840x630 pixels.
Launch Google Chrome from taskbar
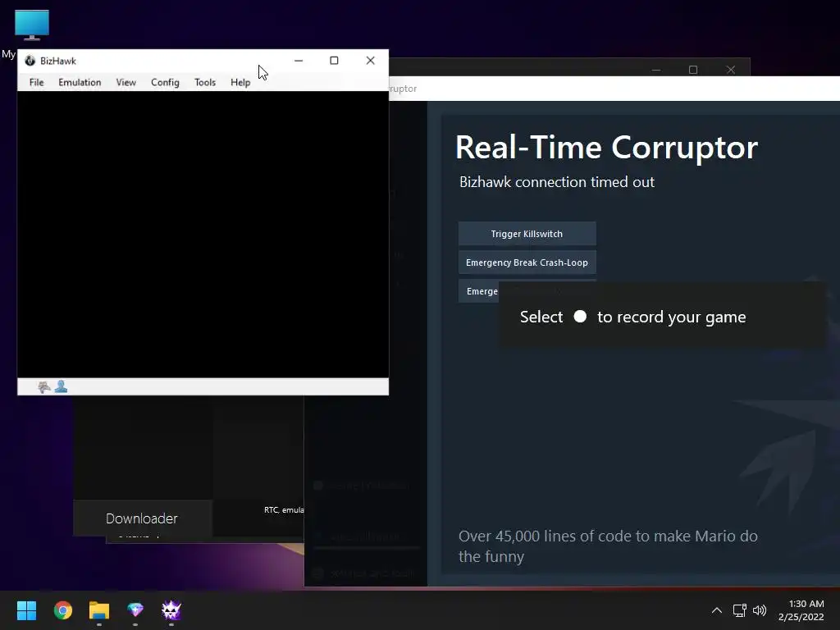click(x=62, y=610)
